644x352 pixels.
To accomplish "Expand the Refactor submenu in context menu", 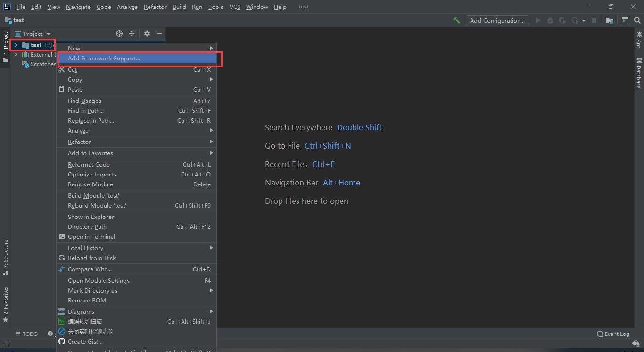I will coord(136,142).
